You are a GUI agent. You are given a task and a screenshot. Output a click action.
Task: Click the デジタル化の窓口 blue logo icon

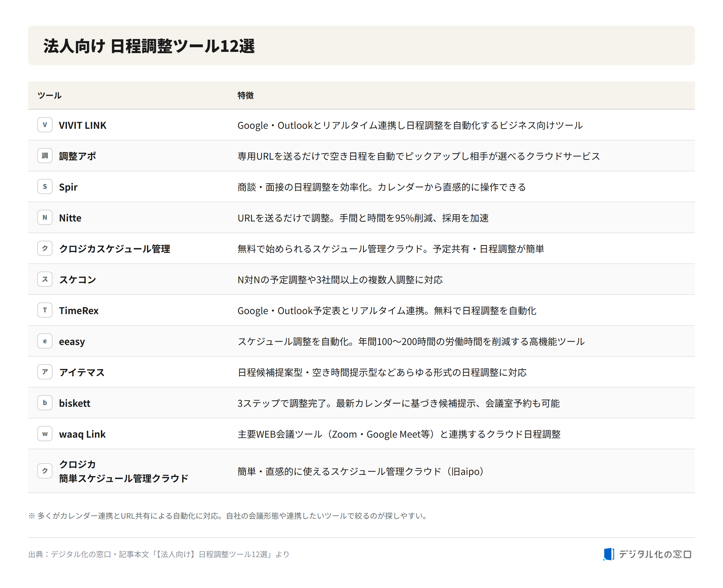click(608, 554)
